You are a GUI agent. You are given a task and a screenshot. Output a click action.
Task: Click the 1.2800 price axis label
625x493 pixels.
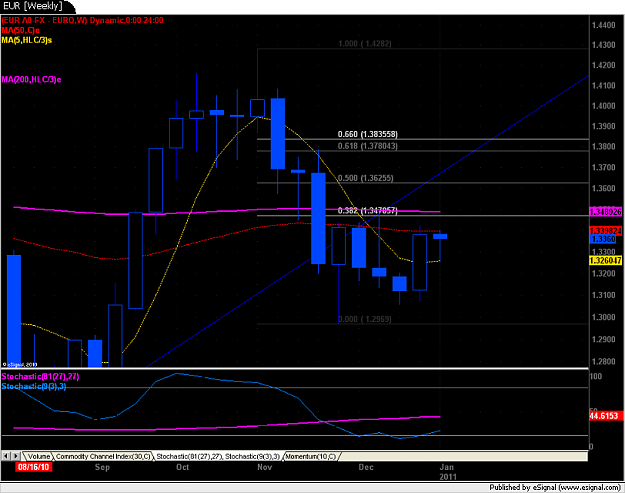[603, 361]
